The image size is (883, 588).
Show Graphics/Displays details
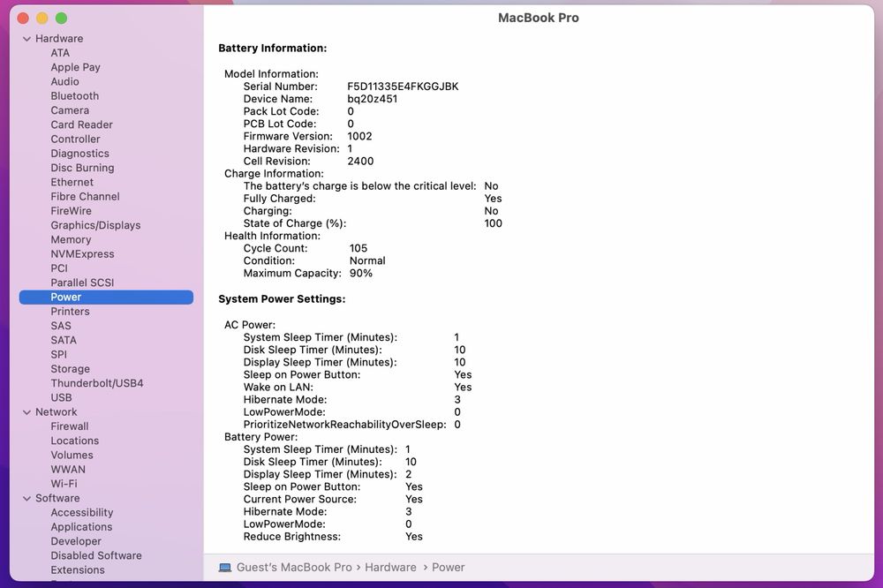click(x=95, y=225)
